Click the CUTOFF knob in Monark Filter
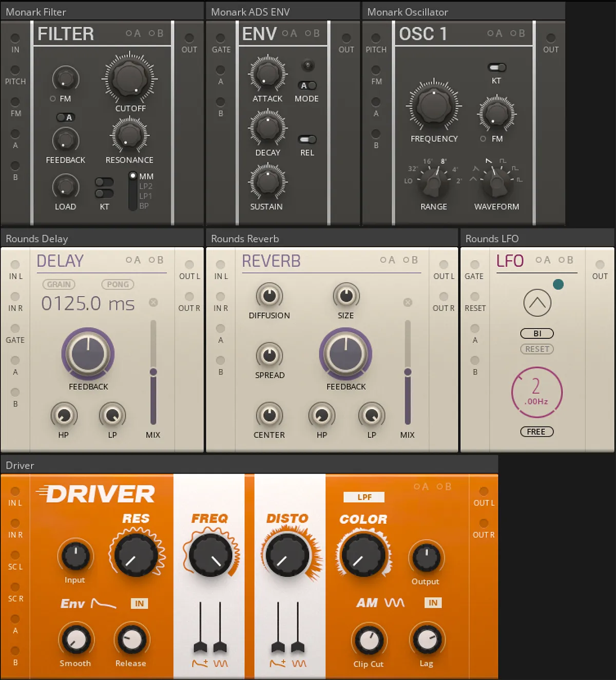The height and width of the screenshot is (680, 616). 130,78
